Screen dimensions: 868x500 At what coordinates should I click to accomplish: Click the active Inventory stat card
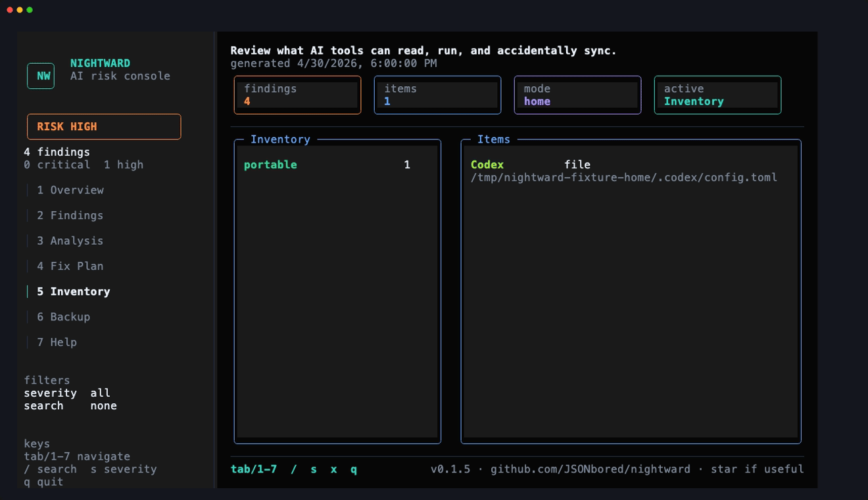pos(717,95)
